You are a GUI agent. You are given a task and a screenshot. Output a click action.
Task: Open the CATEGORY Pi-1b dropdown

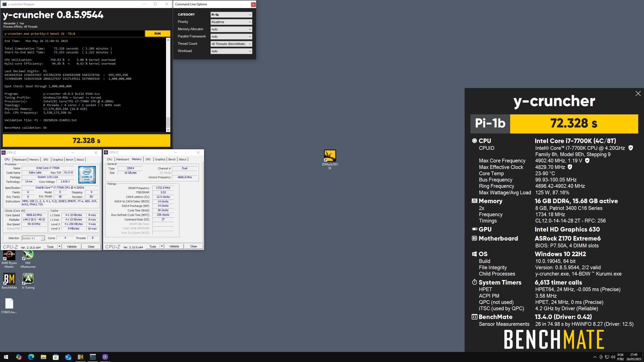231,15
